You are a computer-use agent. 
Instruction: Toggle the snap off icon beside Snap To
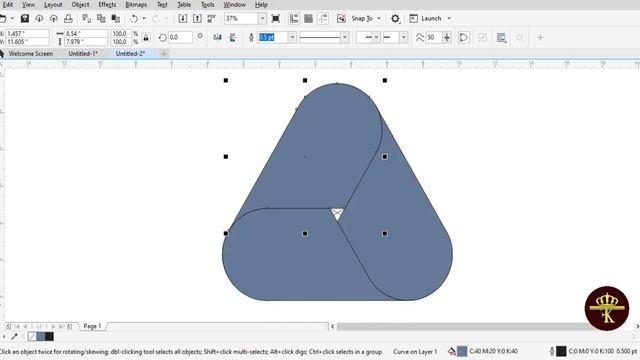[x=341, y=18]
